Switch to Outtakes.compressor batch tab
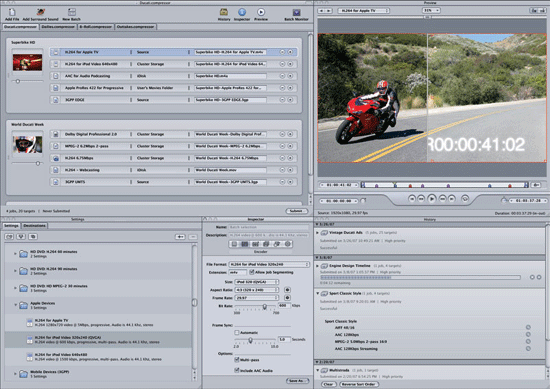Screen dimensions: 550x389 (x=135, y=27)
